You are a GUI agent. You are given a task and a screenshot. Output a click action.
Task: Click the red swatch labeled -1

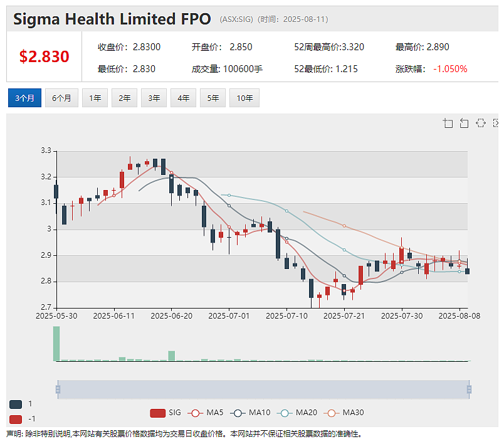(x=16, y=420)
